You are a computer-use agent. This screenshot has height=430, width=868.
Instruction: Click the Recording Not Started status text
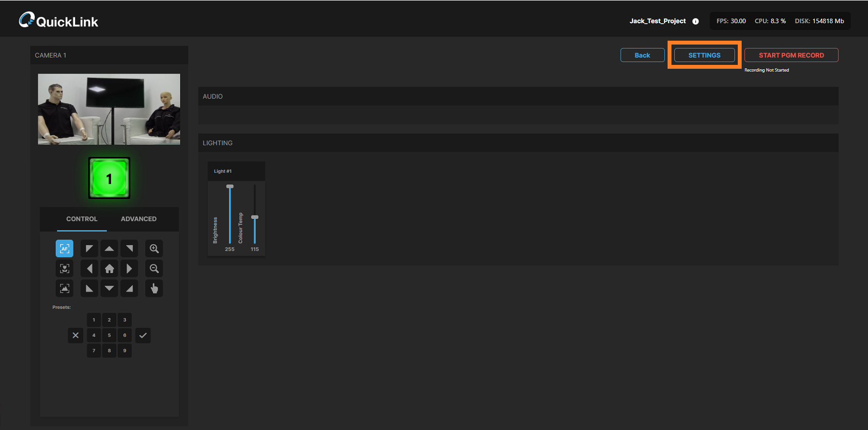[x=766, y=70]
